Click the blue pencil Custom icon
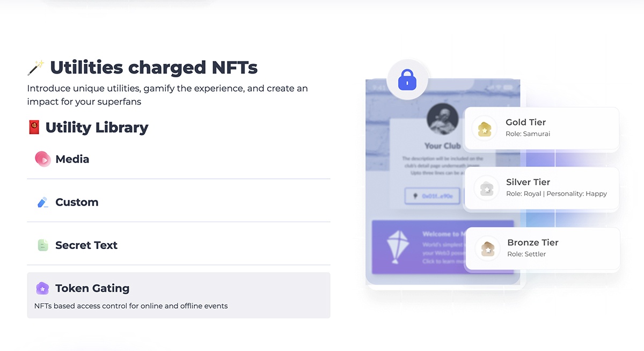Screen dimensions: 644x351 [42, 202]
